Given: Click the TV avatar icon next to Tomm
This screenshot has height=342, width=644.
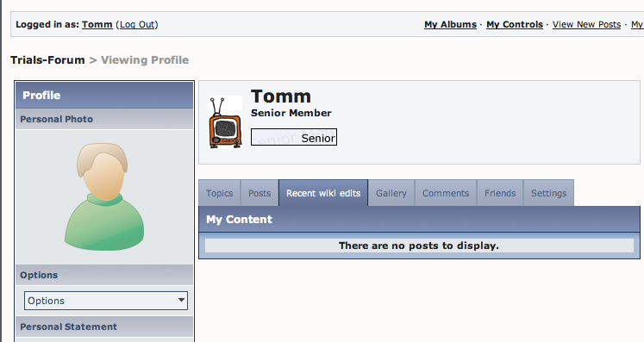Looking at the screenshot, I should coord(225,122).
